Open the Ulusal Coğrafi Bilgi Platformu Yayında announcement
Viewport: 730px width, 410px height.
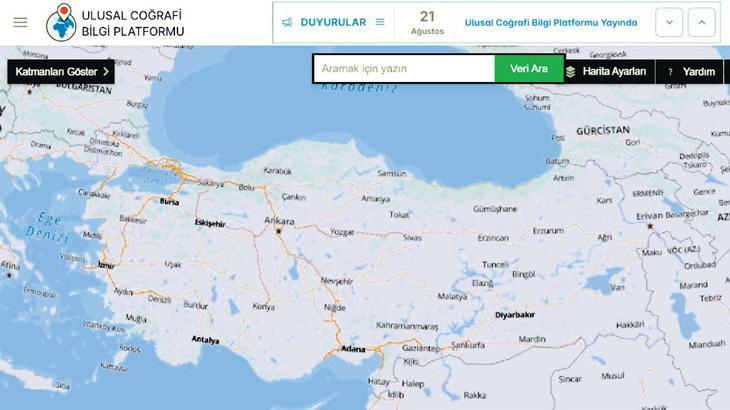click(x=550, y=22)
